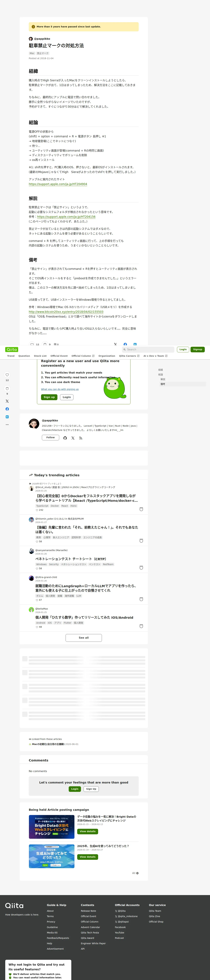Open the bitcoin2xxx.xyz reference link
210x980 pixels.
(66, 312)
